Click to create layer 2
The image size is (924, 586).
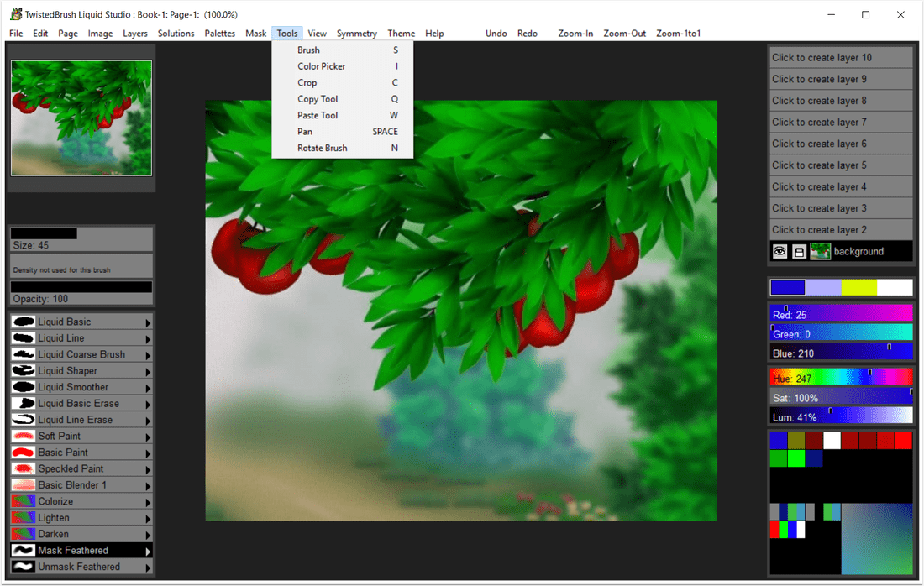click(841, 230)
